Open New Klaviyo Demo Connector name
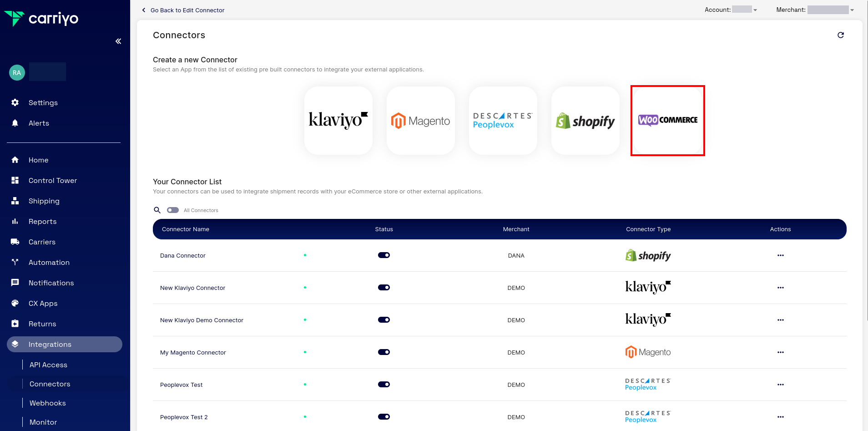This screenshot has height=431, width=868. click(x=202, y=320)
